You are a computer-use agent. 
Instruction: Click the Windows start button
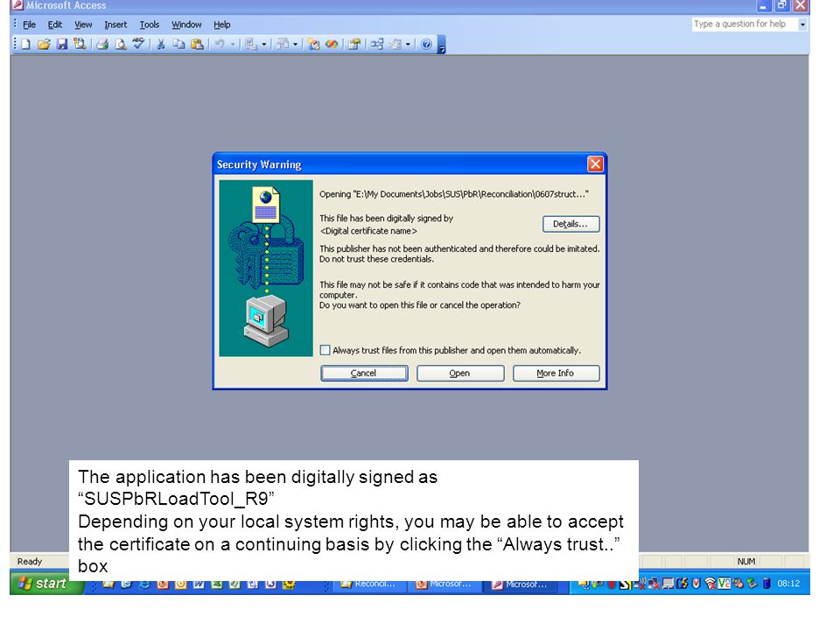[x=47, y=584]
